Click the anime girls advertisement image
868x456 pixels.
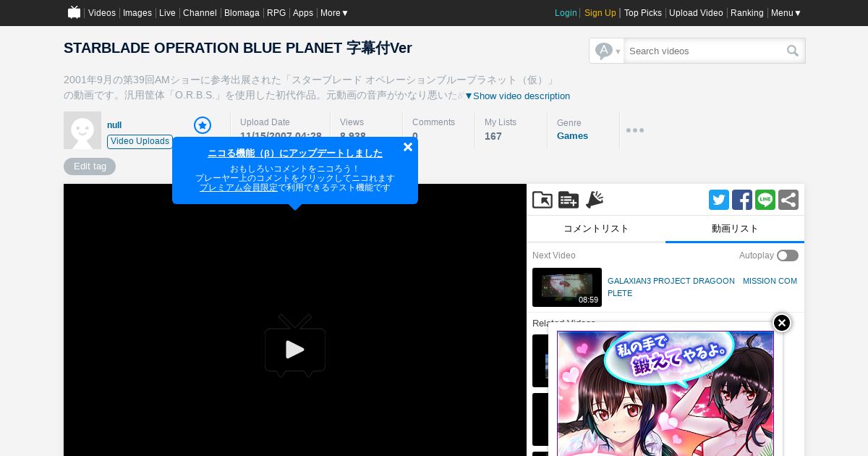click(x=665, y=394)
